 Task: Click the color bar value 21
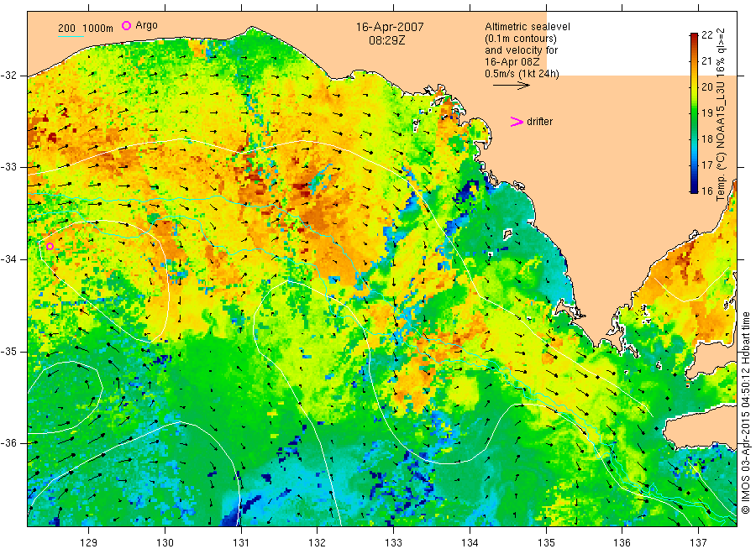tap(706, 60)
